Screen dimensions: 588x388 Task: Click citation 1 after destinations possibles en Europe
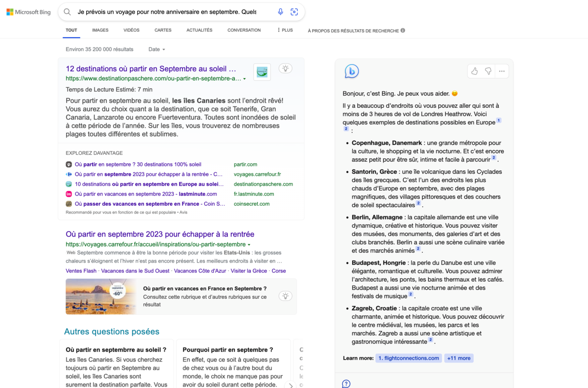tap(499, 120)
